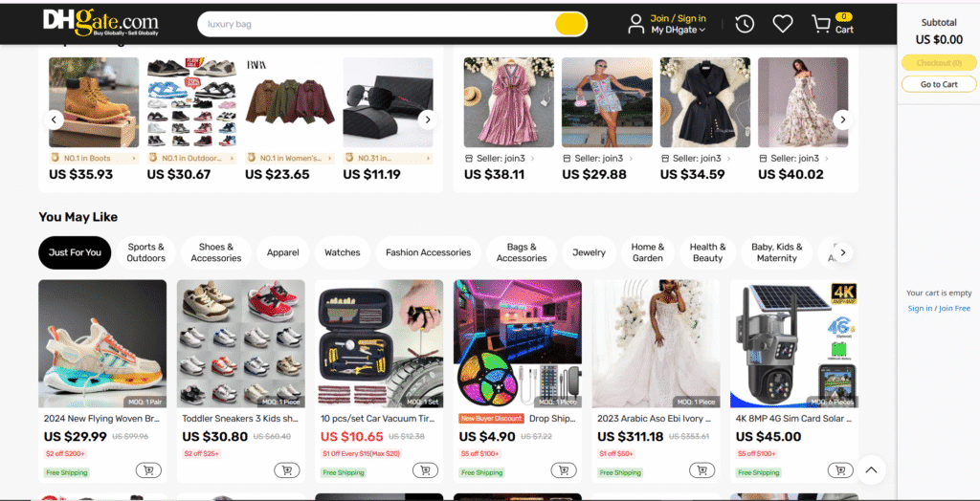
Task: Add the 4K solar camera to cart
Action: (840, 470)
